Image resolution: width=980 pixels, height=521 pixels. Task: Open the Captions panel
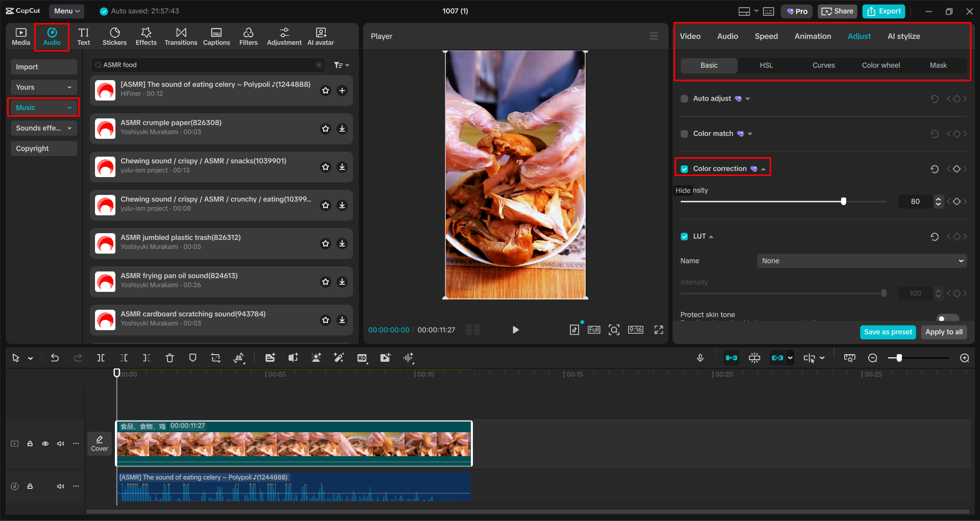(x=216, y=36)
